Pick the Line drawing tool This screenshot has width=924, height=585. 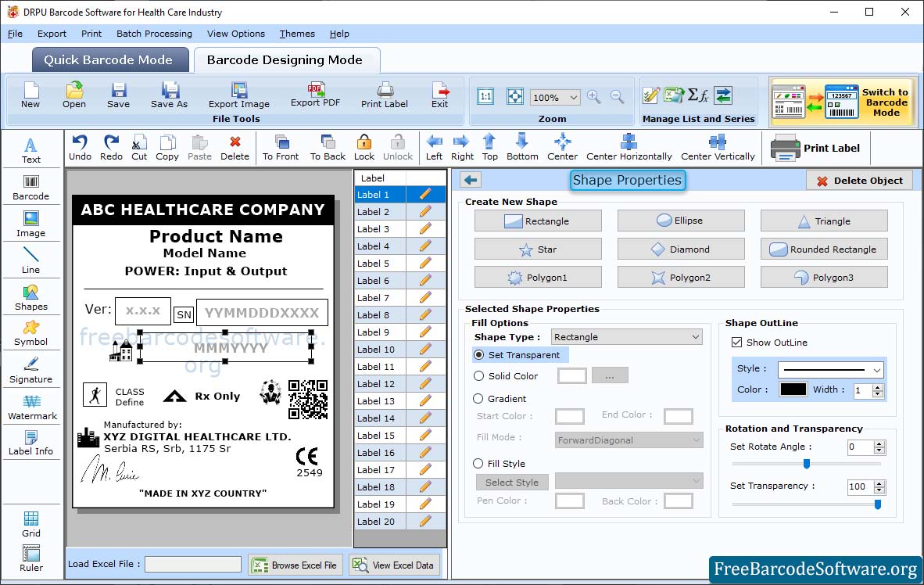pos(30,260)
